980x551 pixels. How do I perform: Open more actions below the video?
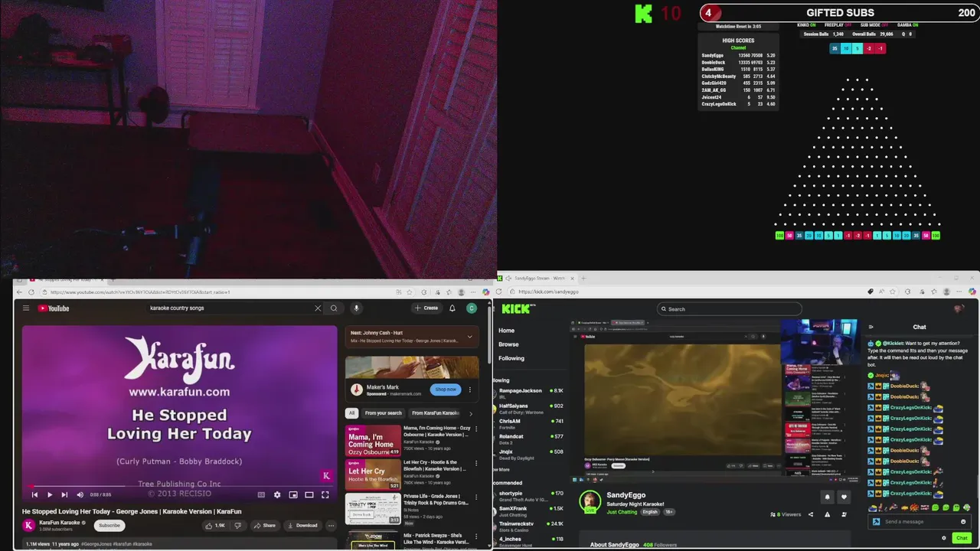(331, 526)
